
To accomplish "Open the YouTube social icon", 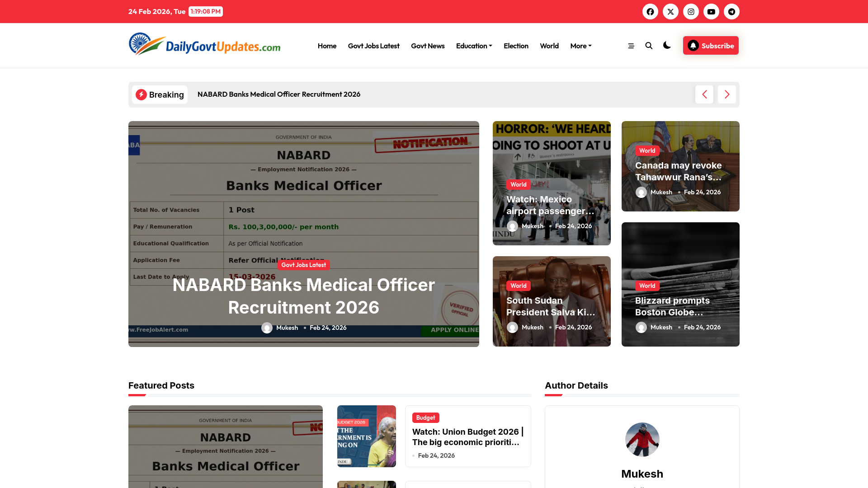I will tap(711, 12).
